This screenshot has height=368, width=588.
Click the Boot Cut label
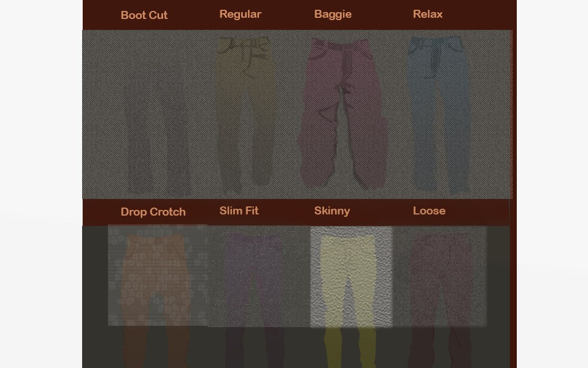pyautogui.click(x=144, y=16)
